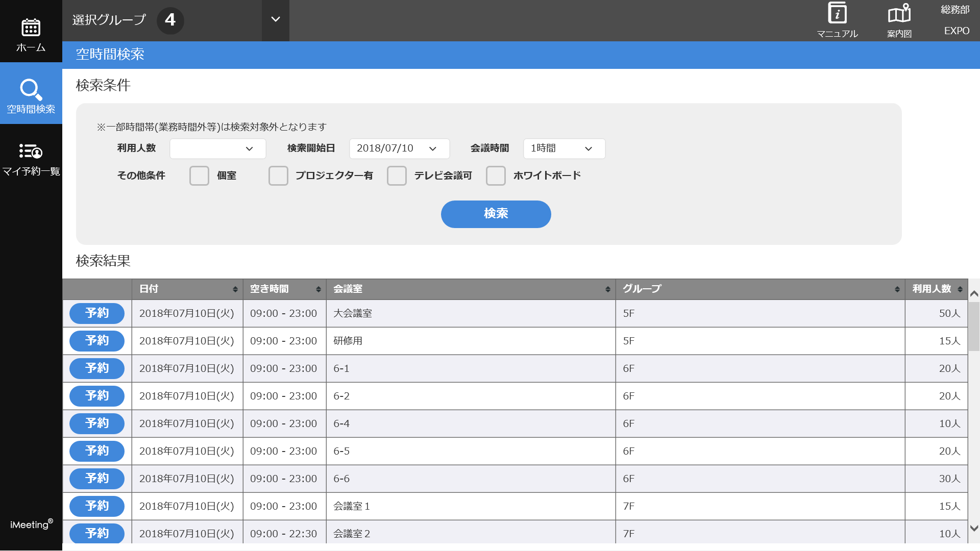Click the 30人 capacity cell
The width and height of the screenshot is (980, 551).
point(936,479)
